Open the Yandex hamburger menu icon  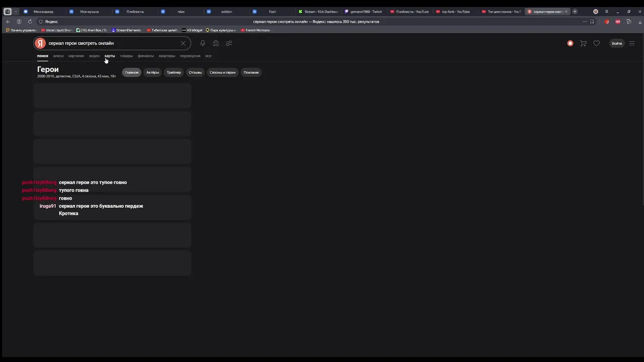pyautogui.click(x=632, y=43)
